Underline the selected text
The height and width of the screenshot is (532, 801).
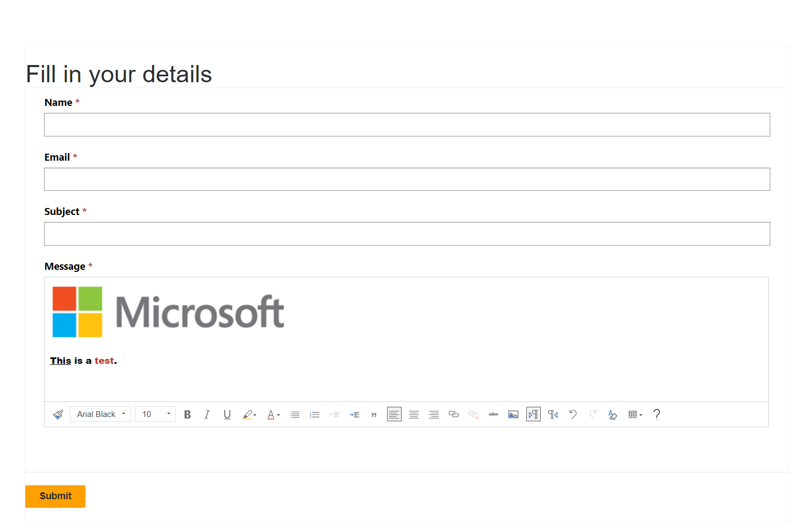click(x=227, y=414)
